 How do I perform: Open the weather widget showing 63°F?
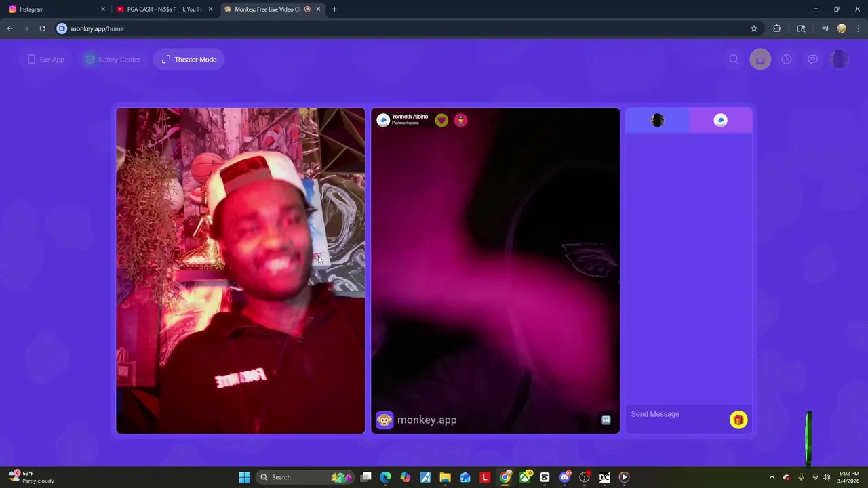[31, 477]
